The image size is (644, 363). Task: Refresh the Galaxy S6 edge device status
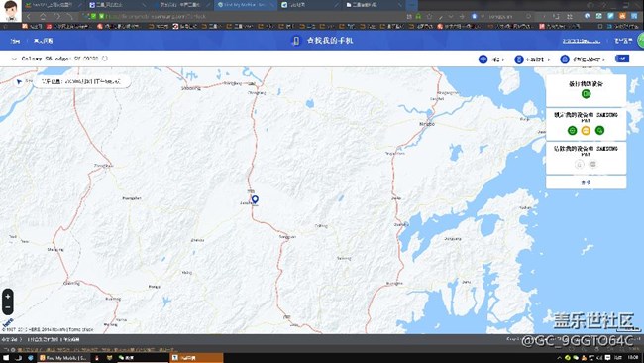tap(105, 59)
